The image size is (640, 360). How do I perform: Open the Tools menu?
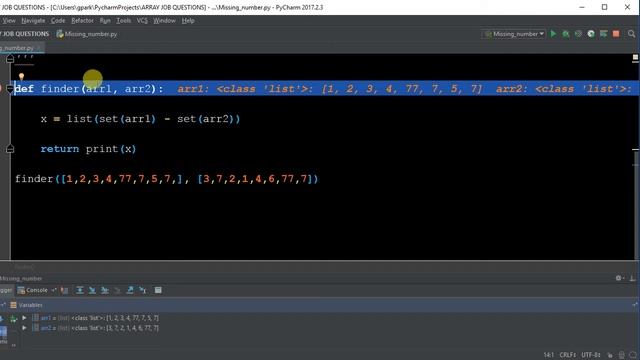pos(124,20)
